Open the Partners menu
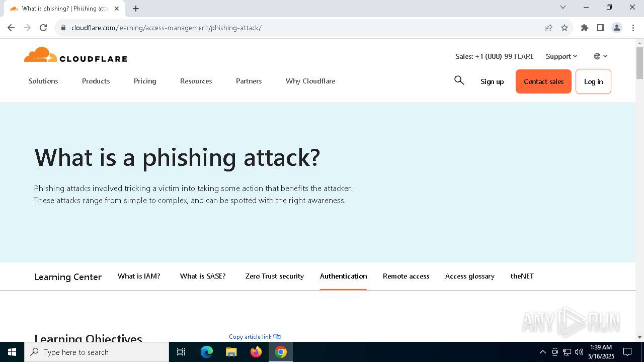This screenshot has height=362, width=644. pos(249,81)
